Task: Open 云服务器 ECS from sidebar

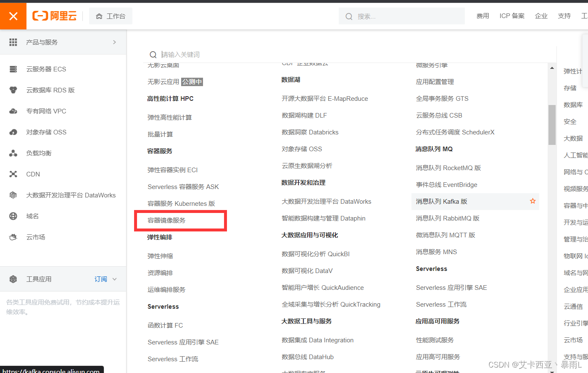Action: point(46,69)
